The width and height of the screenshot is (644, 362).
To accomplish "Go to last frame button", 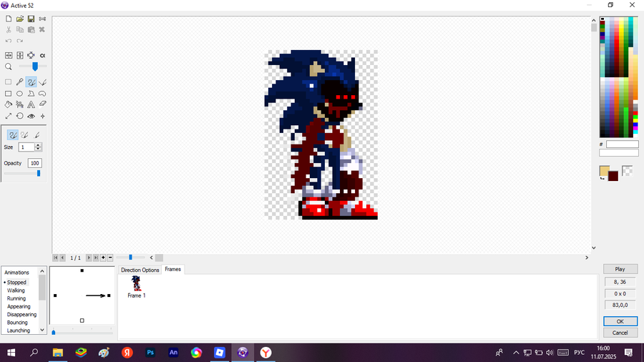I will (96, 258).
